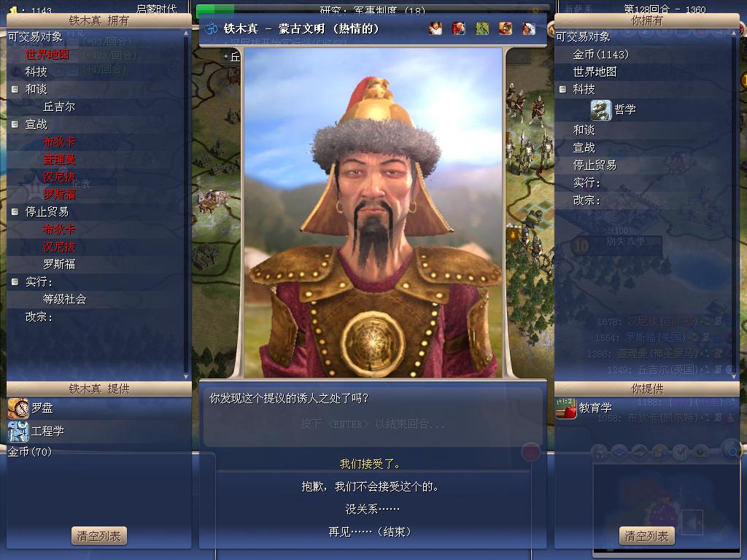Select the Compass (罗盘) tech icon
Screen dimensions: 747x560
tap(18, 408)
